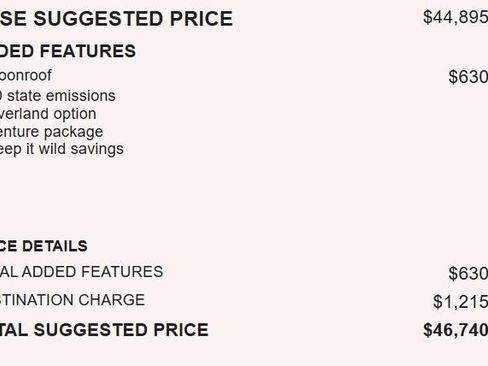Select the Total Added Features label

tap(81, 272)
